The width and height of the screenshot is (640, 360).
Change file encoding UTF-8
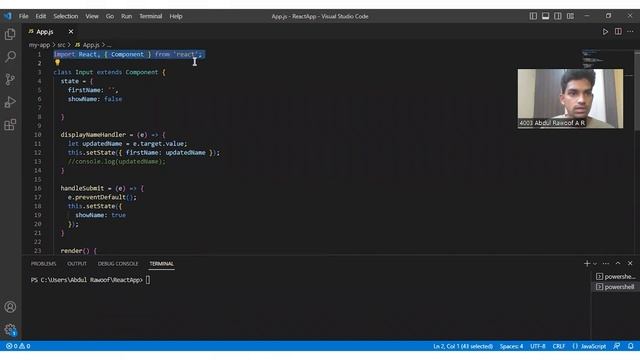click(x=538, y=346)
